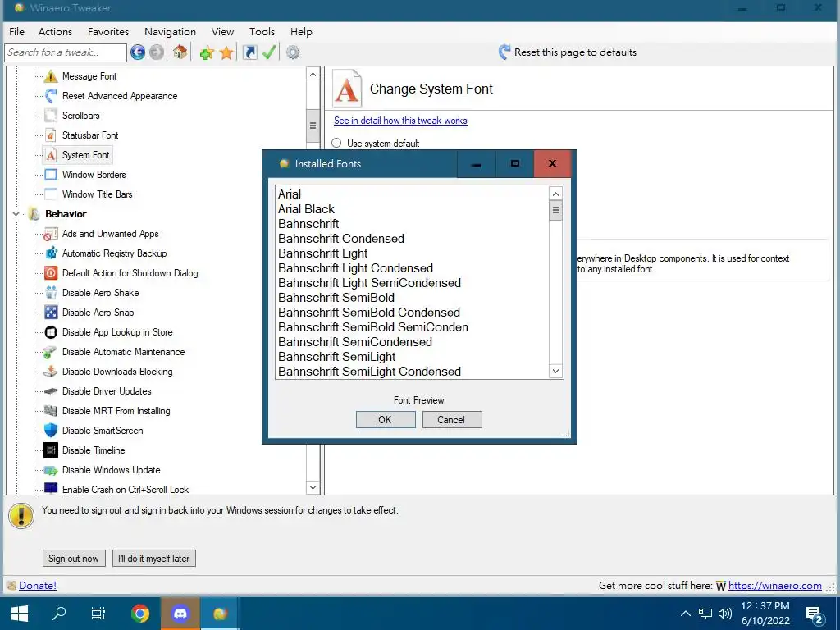840x630 pixels.
Task: Click the Message Font warning icon
Action: point(51,76)
